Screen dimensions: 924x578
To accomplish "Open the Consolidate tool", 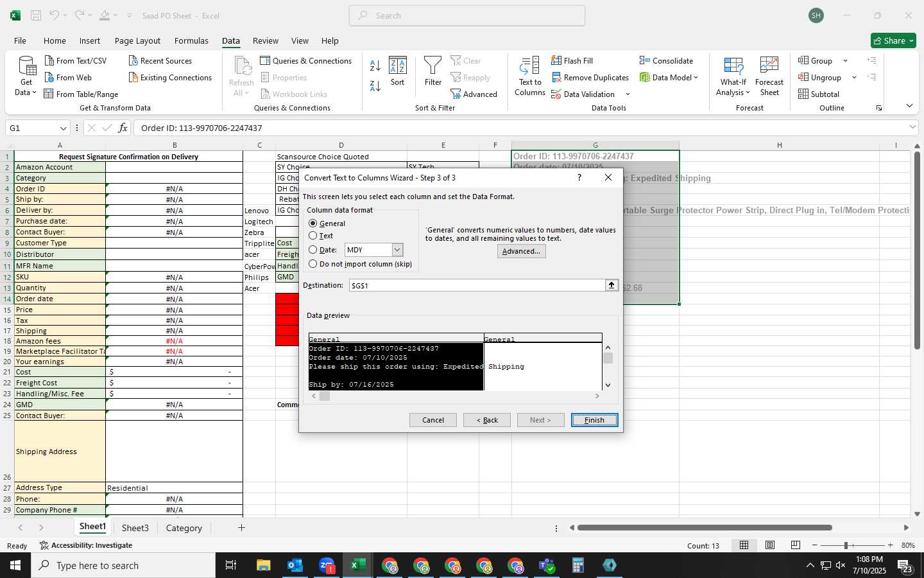I will coord(666,60).
